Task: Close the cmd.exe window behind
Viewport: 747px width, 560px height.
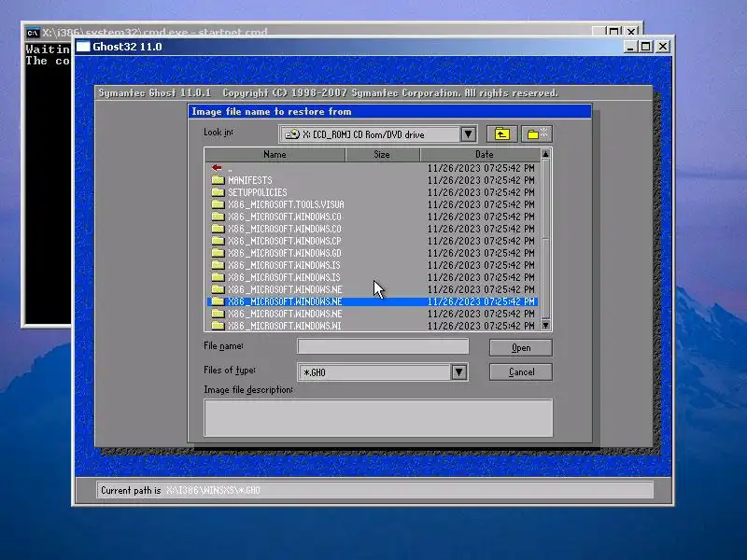Action: click(x=631, y=32)
